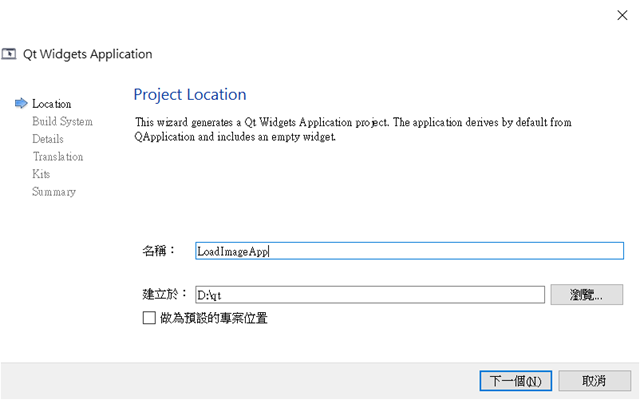Viewport: 640px width, 400px height.
Task: Click the wizard description paragraph text
Action: pos(353,129)
